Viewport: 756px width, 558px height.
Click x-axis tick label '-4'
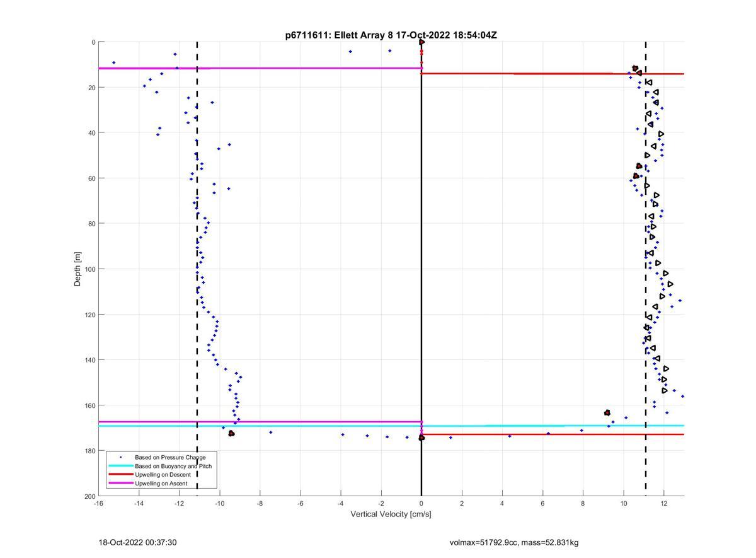pyautogui.click(x=341, y=503)
